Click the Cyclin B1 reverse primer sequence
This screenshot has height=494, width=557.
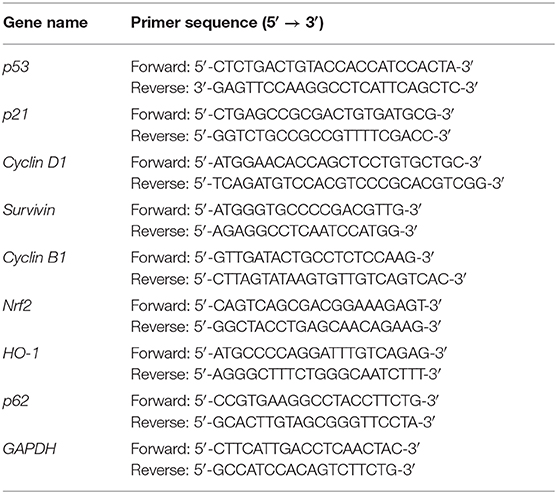point(298,279)
